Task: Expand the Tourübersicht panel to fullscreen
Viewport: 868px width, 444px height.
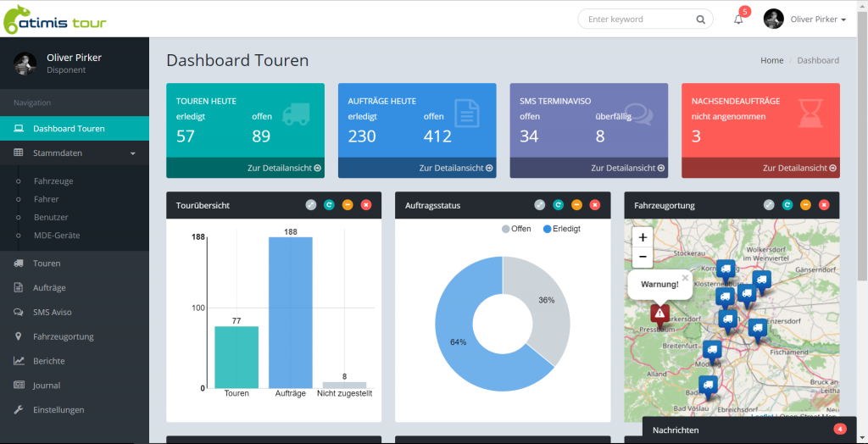Action: tap(311, 205)
